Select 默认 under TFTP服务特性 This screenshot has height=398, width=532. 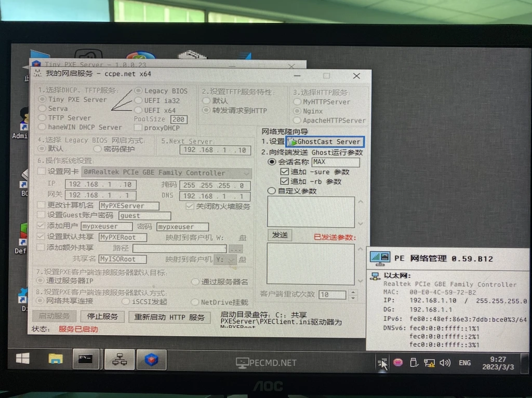pos(206,101)
